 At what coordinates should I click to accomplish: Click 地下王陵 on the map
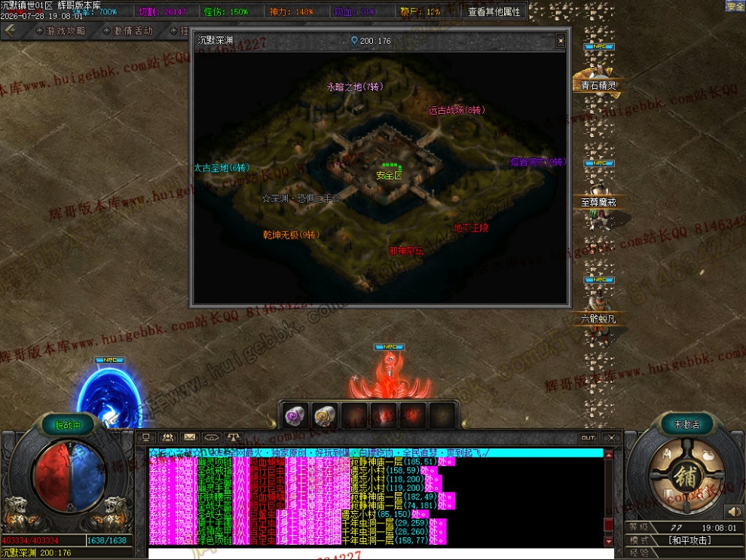tap(471, 228)
